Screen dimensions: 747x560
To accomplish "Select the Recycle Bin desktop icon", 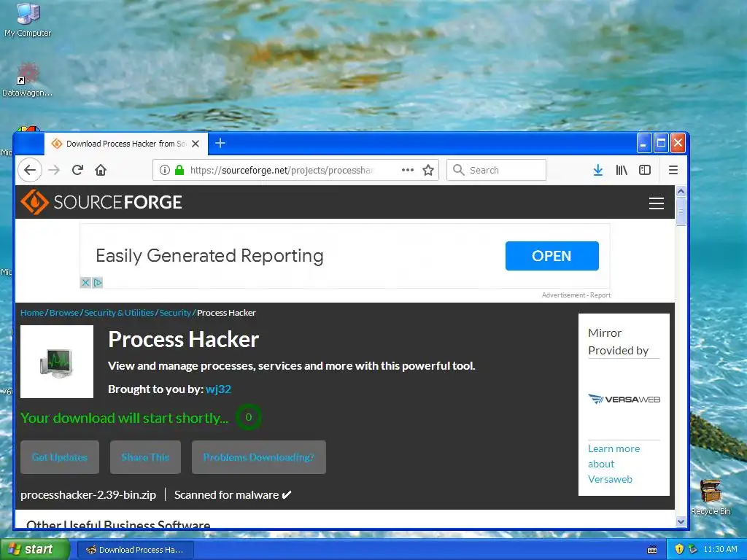I will 711,497.
